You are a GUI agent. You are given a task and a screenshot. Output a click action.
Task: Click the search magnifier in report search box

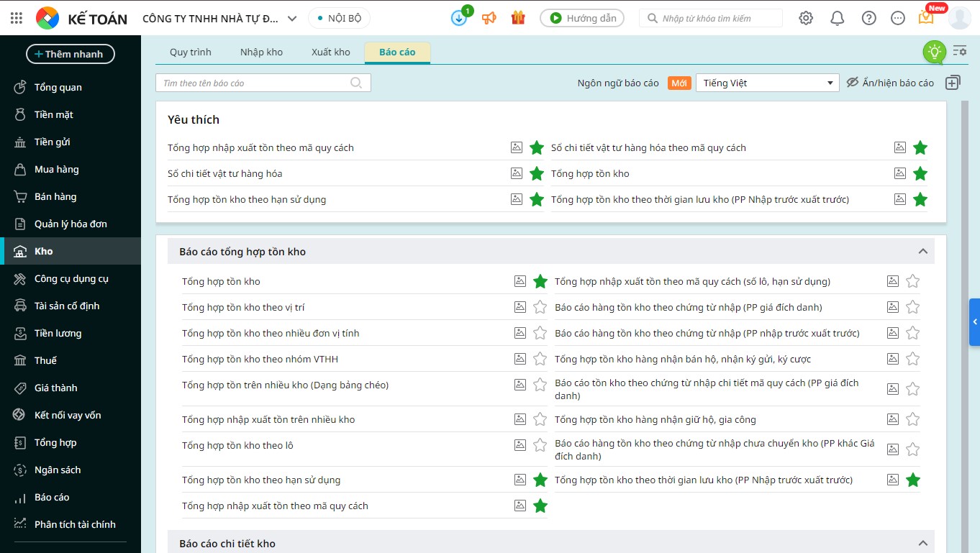tap(356, 83)
